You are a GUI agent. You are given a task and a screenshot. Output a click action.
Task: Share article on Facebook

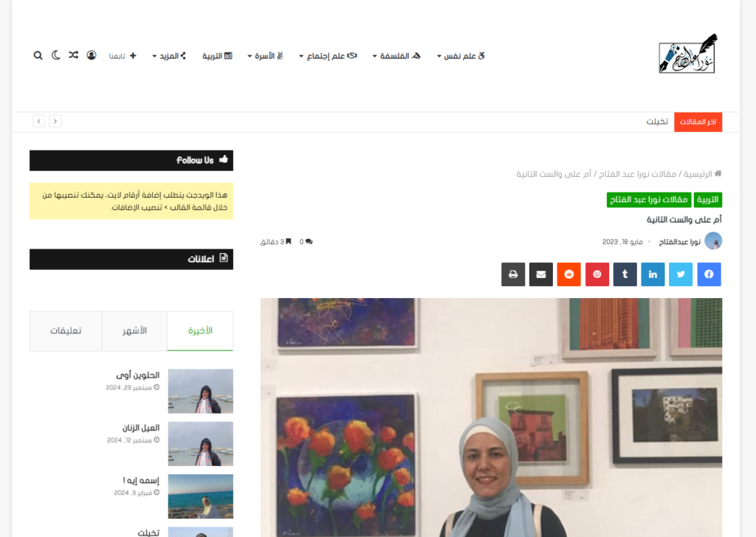pyautogui.click(x=709, y=274)
